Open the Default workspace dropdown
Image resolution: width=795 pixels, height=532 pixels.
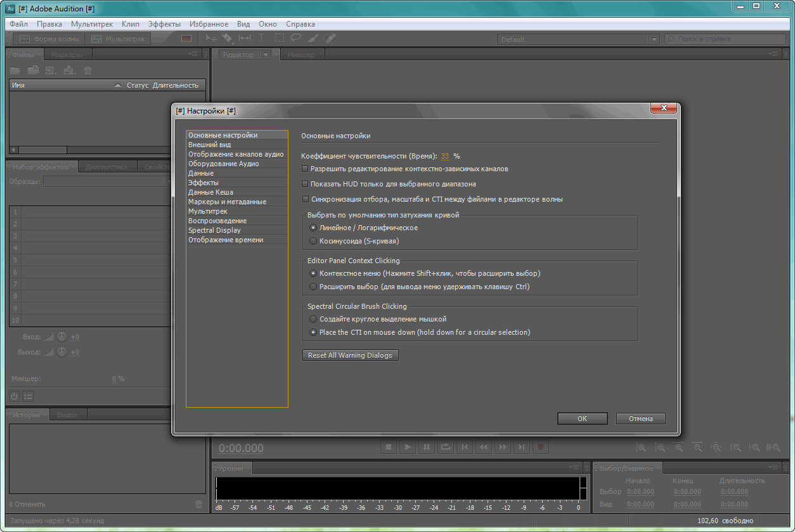tap(654, 39)
